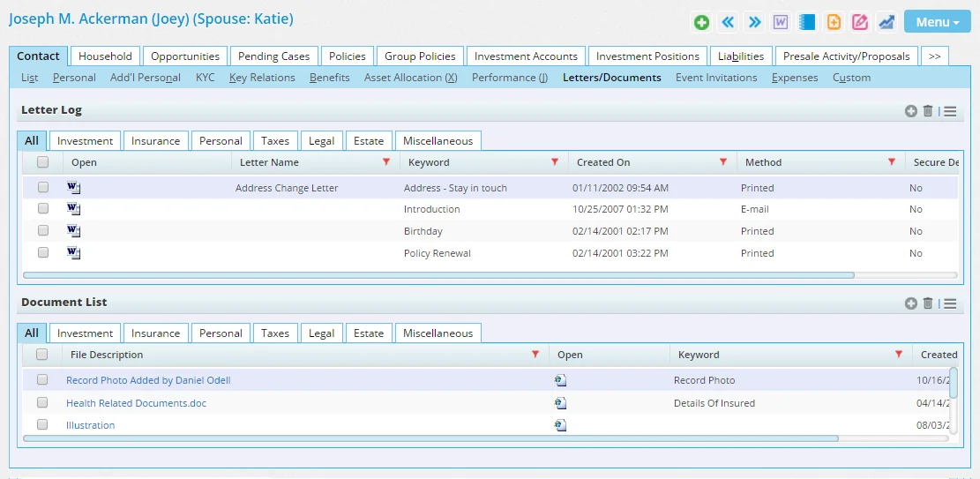Check the Address Change Letter row checkbox
Viewport: 980px width, 479px height.
point(43,188)
